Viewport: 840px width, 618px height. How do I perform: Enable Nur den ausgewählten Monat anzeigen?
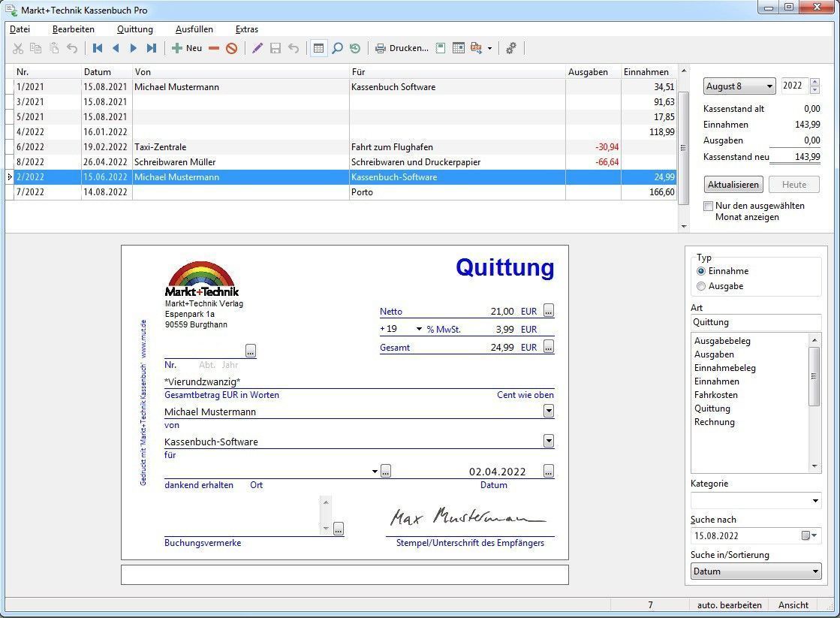(x=709, y=206)
